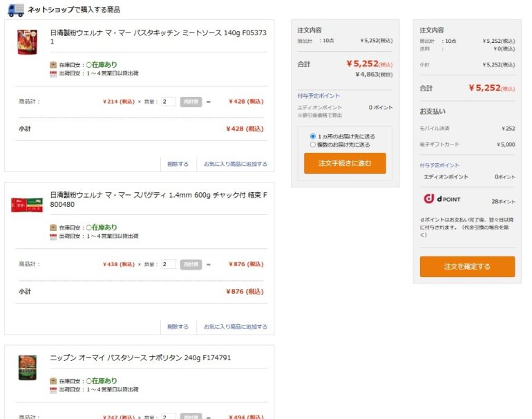Select the 複数のお届け先に送る radio option
This screenshot has width=532, height=419.
(x=313, y=145)
